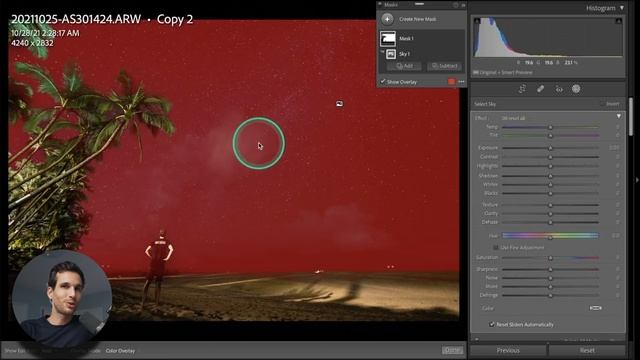Screen dimensions: 640x360
Task: Open the Masks panel help icon
Action: tap(456, 5)
